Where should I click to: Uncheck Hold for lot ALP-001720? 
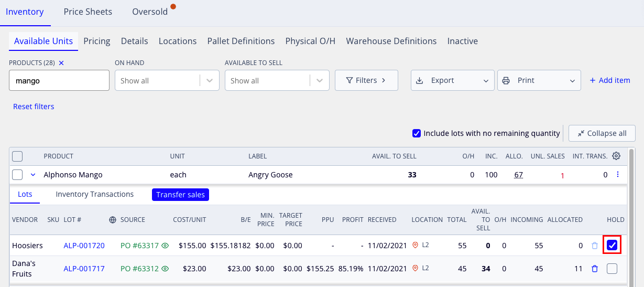(612, 245)
